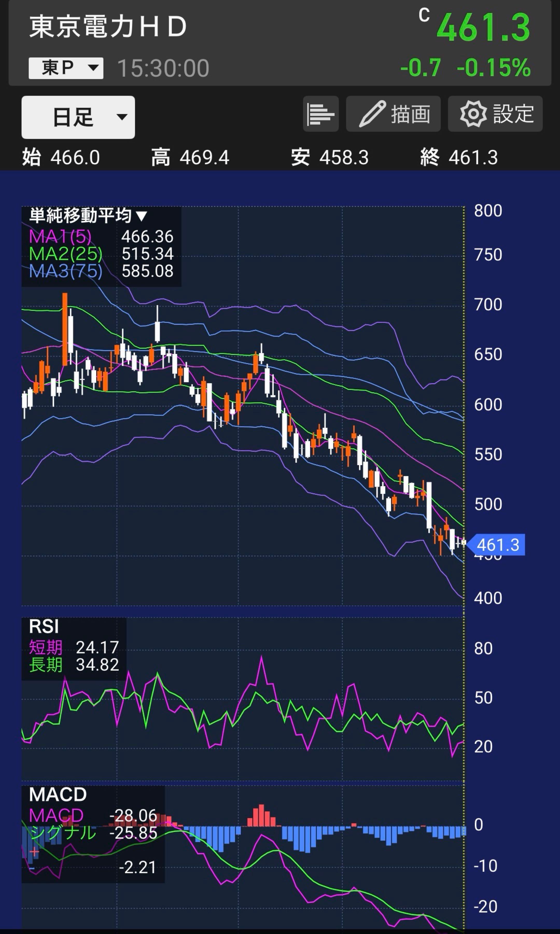Tap the シグナル signal legend entry

[93, 833]
